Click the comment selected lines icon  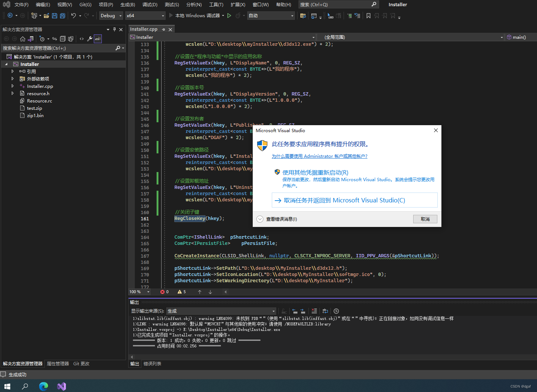coord(349,15)
